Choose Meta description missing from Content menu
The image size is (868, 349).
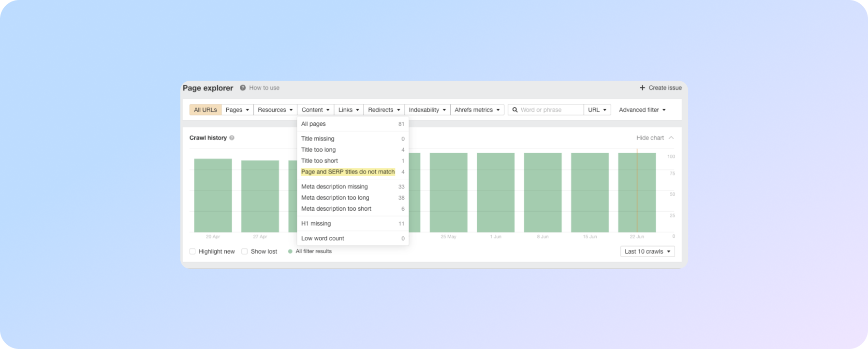[x=334, y=187]
